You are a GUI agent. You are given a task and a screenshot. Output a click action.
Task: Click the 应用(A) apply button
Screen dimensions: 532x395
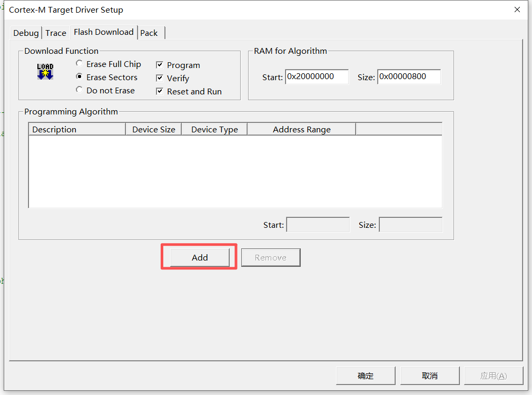pyautogui.click(x=493, y=375)
